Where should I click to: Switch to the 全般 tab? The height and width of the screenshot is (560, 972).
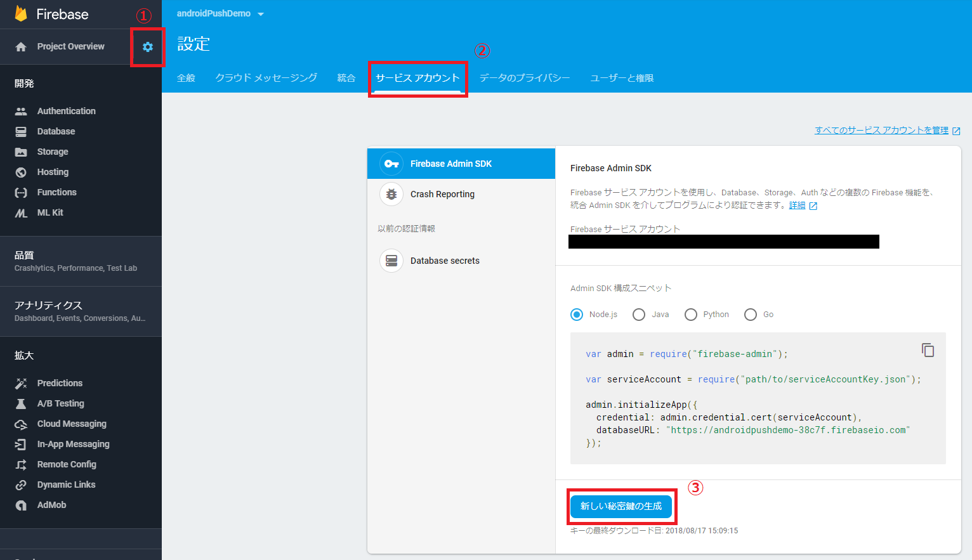186,78
